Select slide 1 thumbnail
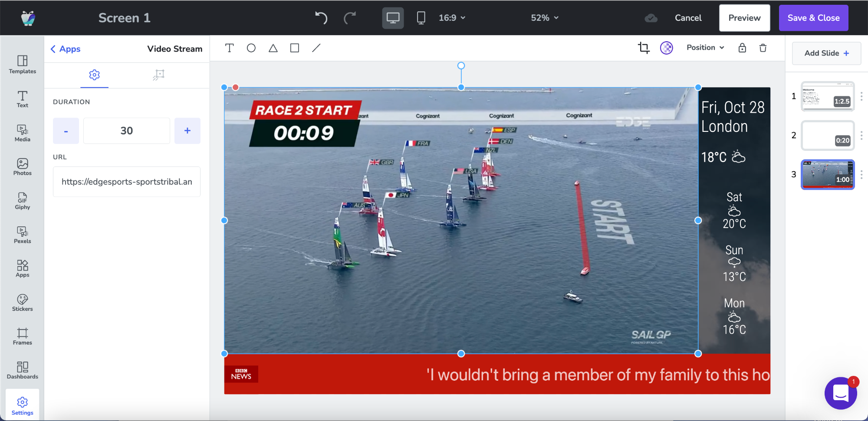This screenshot has width=868, height=421. pyautogui.click(x=828, y=96)
